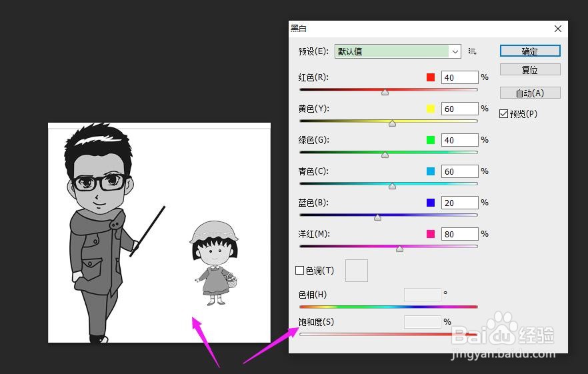
Task: Close the 黑白 dialog
Action: click(557, 29)
